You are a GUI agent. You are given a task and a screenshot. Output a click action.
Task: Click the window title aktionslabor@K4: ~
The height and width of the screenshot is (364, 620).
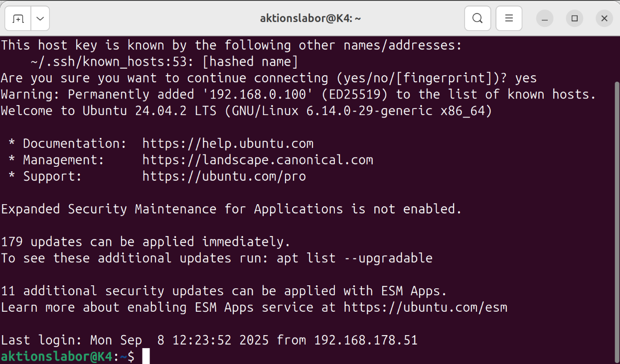click(310, 18)
